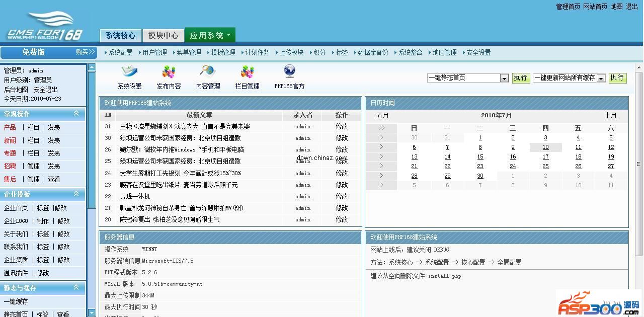The width and height of the screenshot is (644, 317).
Task: Click 安全退出 in admin info
Action: 45,90
